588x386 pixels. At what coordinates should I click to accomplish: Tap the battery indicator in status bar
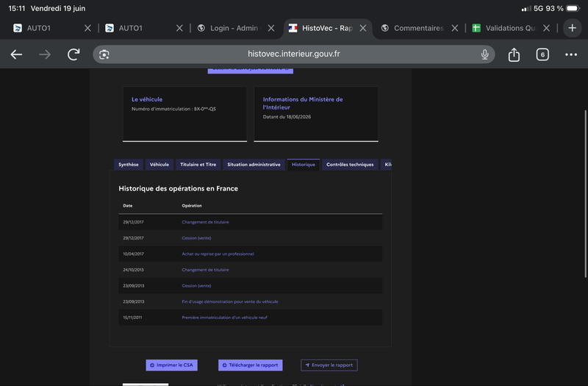click(x=573, y=8)
